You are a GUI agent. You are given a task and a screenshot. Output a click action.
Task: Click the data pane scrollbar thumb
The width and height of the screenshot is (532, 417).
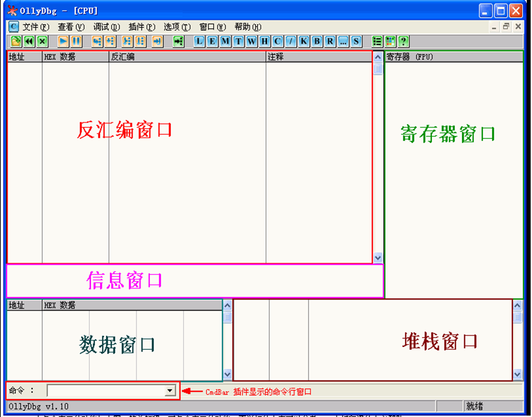coord(228,317)
